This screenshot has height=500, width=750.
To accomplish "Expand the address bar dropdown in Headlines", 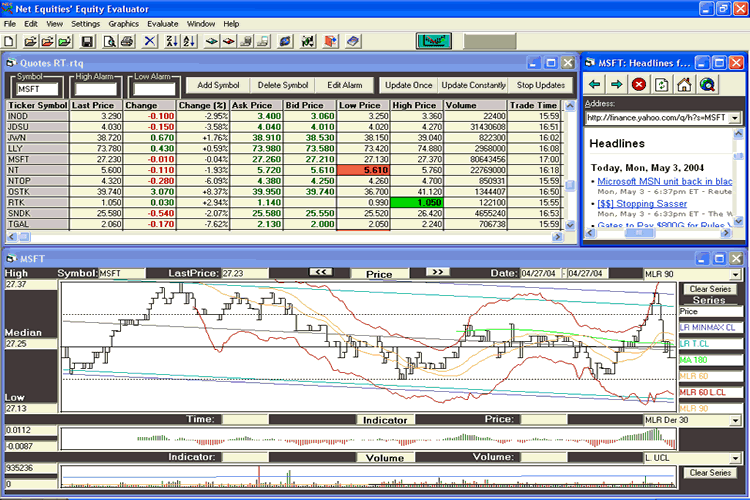I will (735, 118).
